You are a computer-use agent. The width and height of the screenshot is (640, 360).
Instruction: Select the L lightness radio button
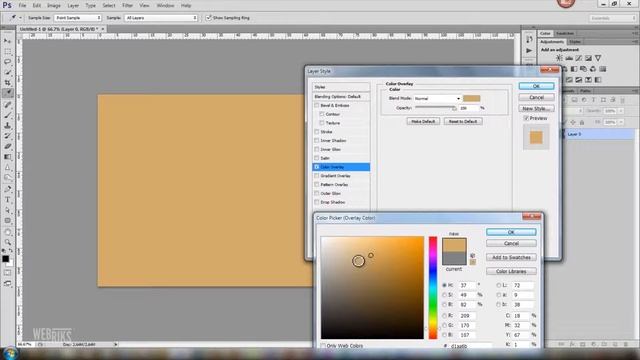click(498, 285)
